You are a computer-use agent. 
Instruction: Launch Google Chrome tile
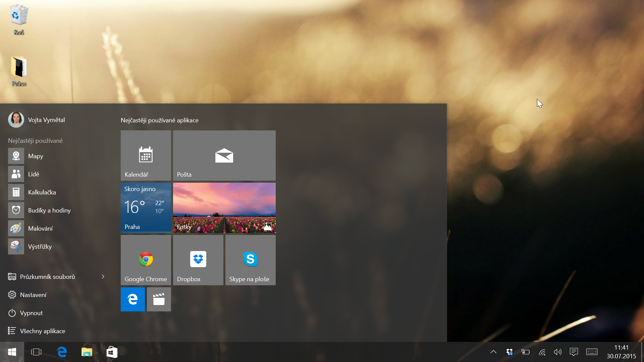pos(146,260)
